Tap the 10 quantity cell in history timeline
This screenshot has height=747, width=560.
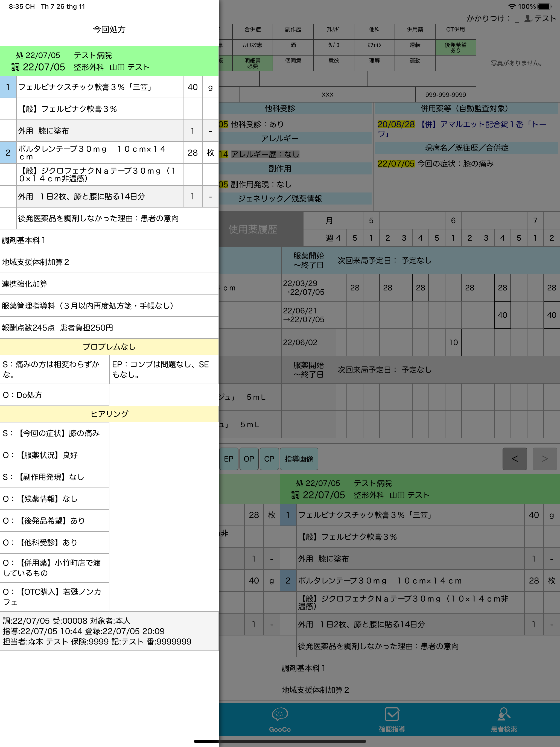[x=453, y=342]
